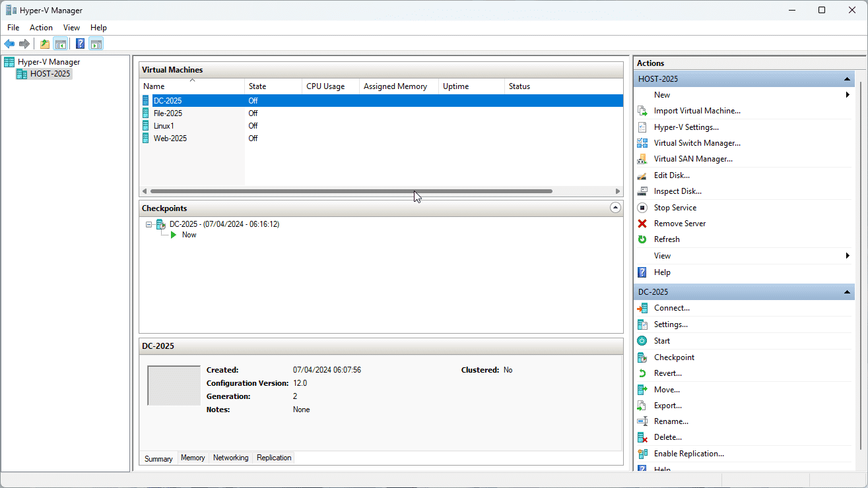Click the Back navigation arrow in the toolbar
The image size is (868, 488).
[x=9, y=44]
